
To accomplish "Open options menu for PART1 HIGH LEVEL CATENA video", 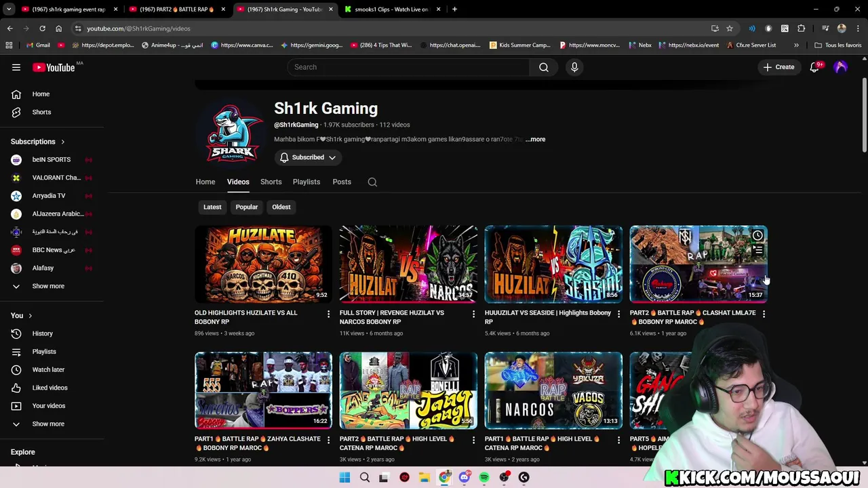I will pyautogui.click(x=618, y=440).
